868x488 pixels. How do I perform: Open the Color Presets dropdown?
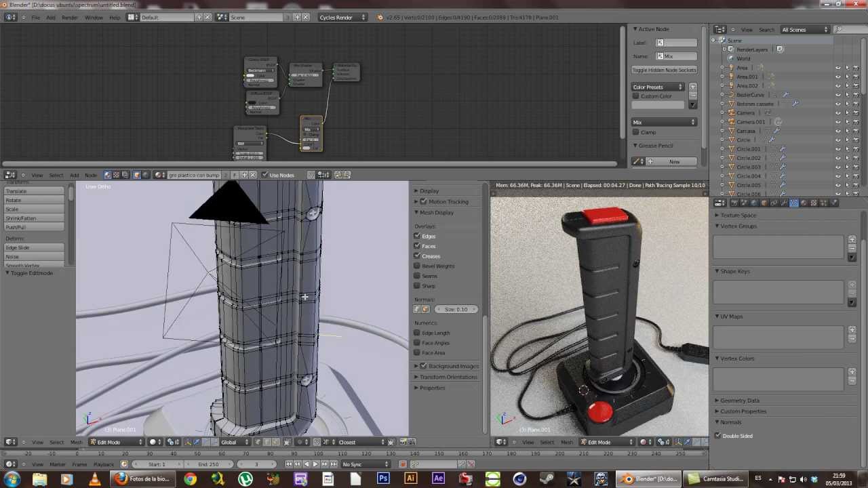(658, 87)
